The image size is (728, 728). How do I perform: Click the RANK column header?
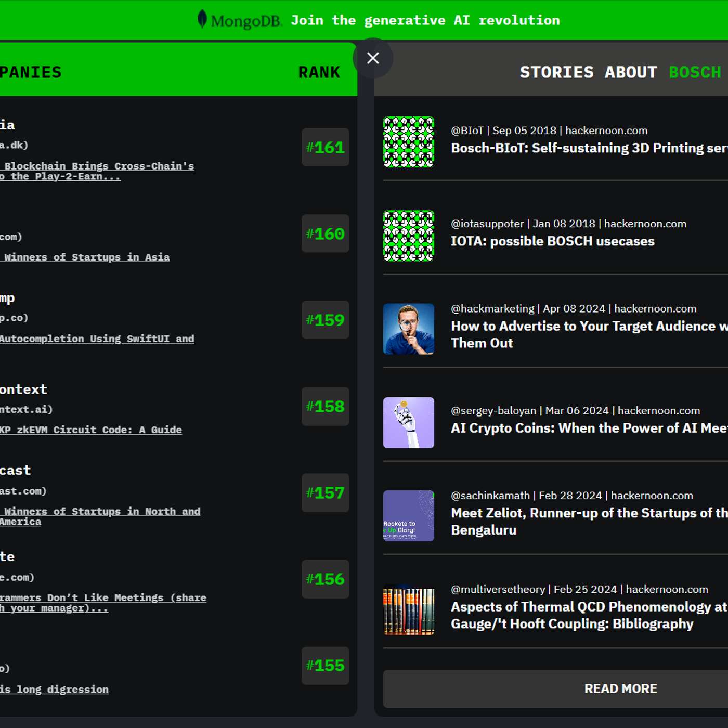pyautogui.click(x=319, y=72)
